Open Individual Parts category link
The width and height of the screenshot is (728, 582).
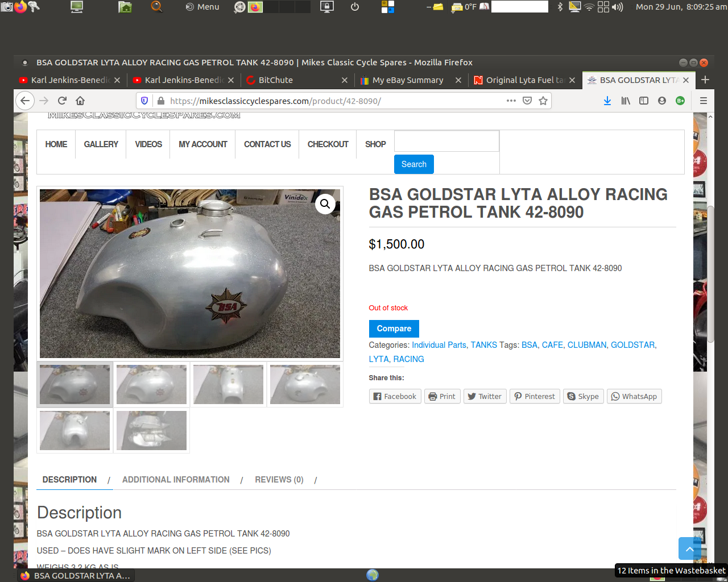[439, 345]
